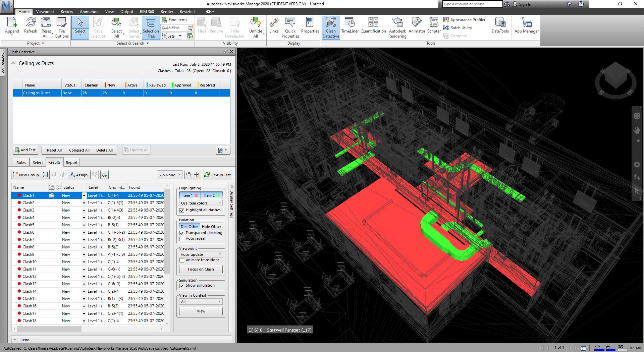Viewport: 644px width, 352px height.
Task: Open the Sets dropdown
Action: (x=172, y=36)
